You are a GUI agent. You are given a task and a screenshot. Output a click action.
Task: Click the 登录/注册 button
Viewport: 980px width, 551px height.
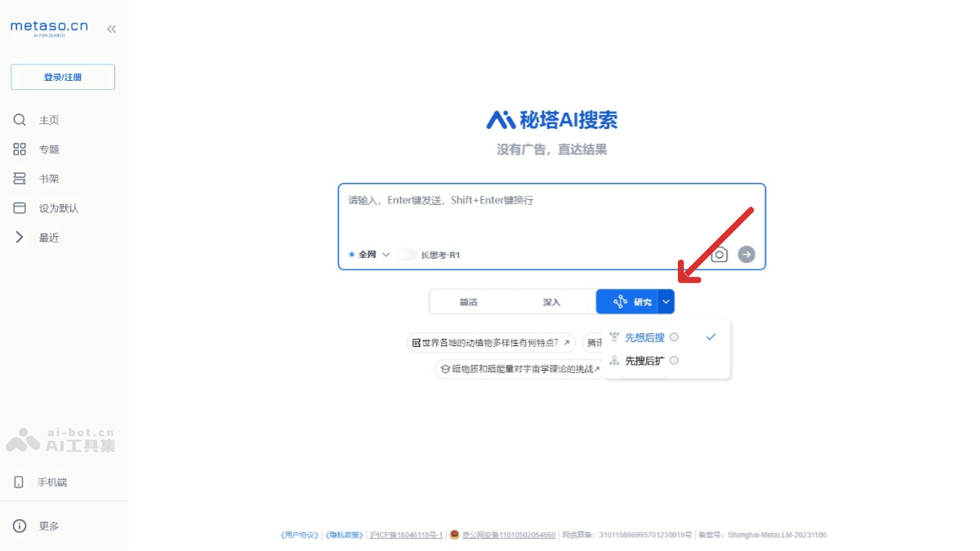[62, 77]
